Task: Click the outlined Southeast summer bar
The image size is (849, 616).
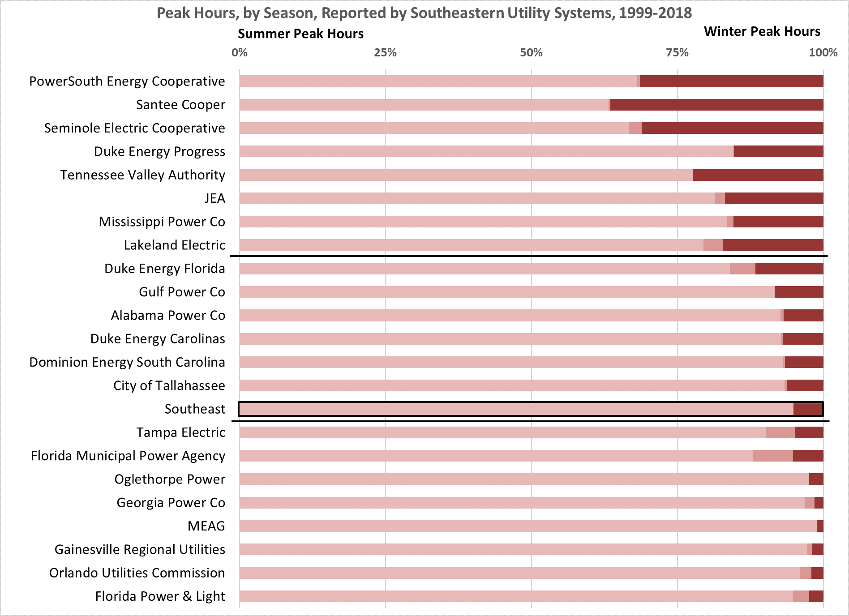Action: click(515, 409)
